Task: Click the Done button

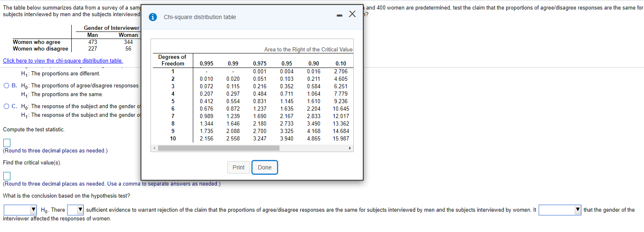Action: (265, 167)
